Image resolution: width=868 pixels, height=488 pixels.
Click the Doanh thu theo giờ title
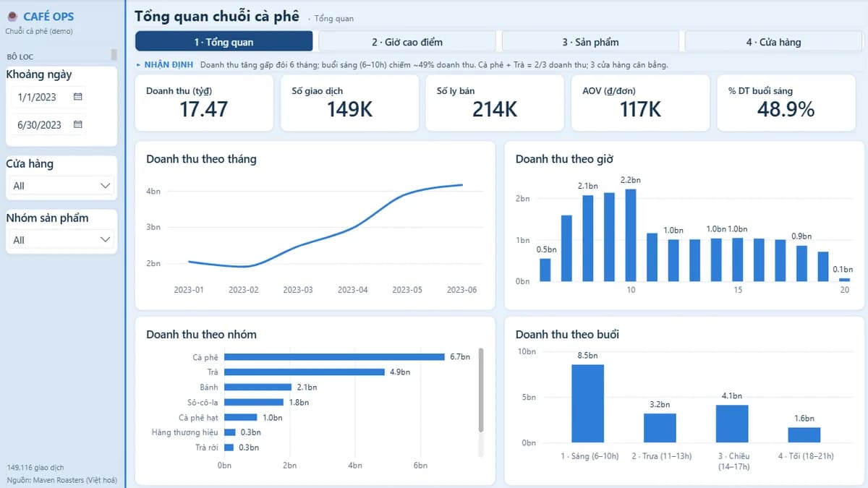[564, 159]
